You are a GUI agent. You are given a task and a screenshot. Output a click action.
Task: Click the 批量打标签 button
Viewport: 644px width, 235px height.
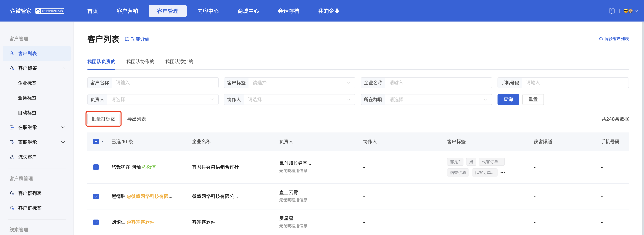click(103, 119)
